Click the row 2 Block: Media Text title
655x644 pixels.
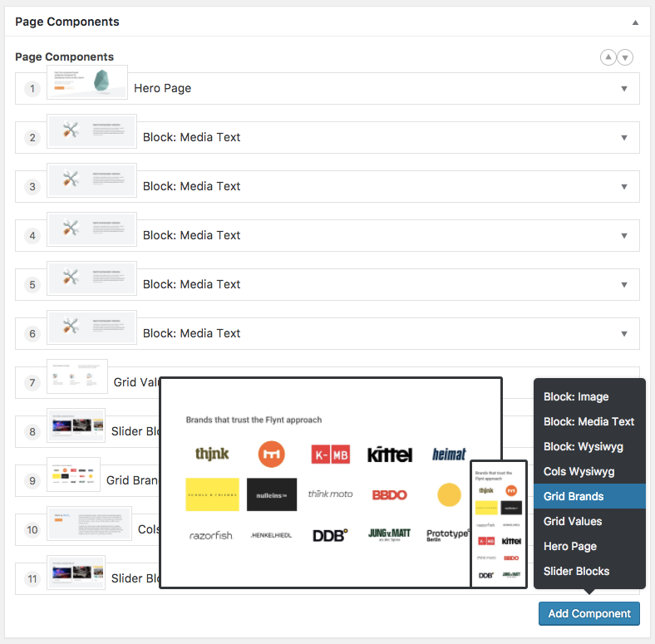pyautogui.click(x=191, y=137)
